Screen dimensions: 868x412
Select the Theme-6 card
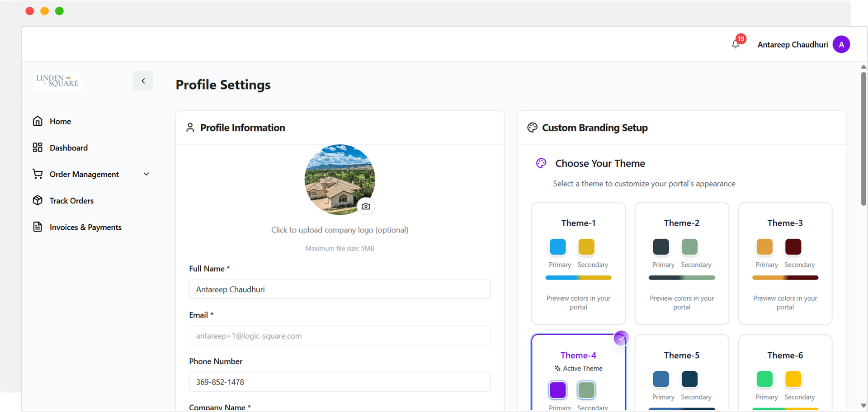[x=785, y=373]
